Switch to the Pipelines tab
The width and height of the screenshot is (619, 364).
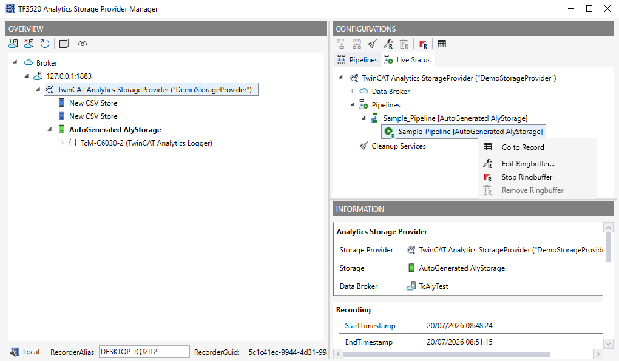[357, 59]
